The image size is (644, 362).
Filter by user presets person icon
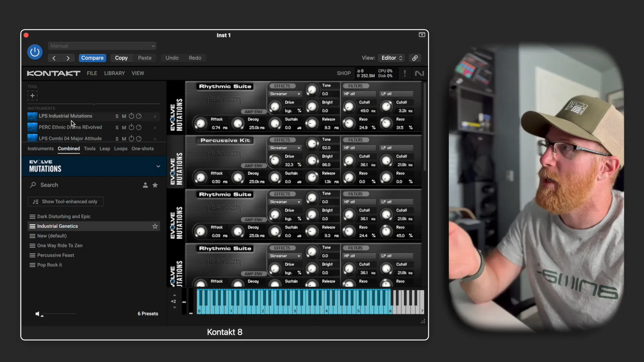point(145,185)
